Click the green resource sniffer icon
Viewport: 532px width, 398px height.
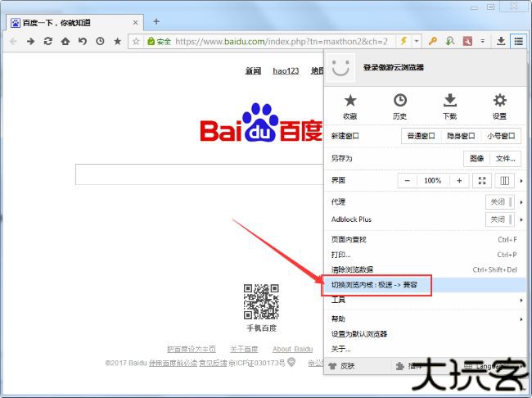click(x=450, y=42)
